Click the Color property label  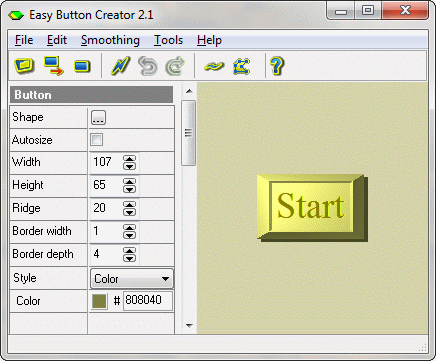(28, 301)
